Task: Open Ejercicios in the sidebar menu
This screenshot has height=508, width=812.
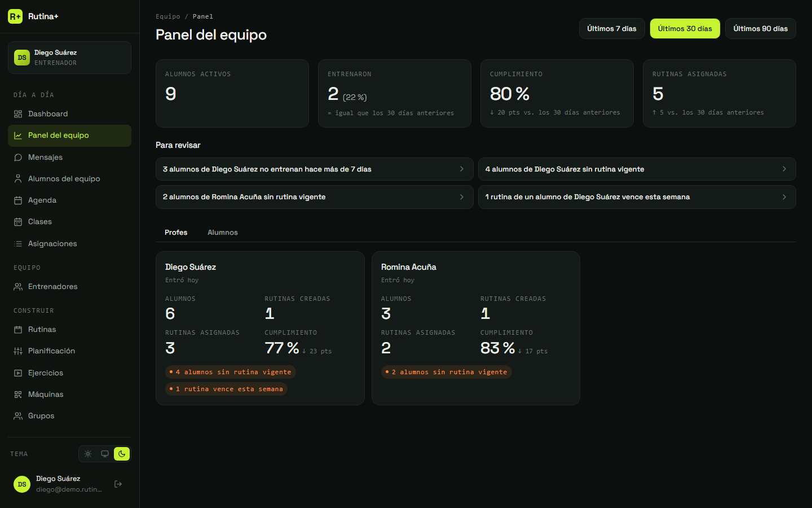Action: point(69,373)
